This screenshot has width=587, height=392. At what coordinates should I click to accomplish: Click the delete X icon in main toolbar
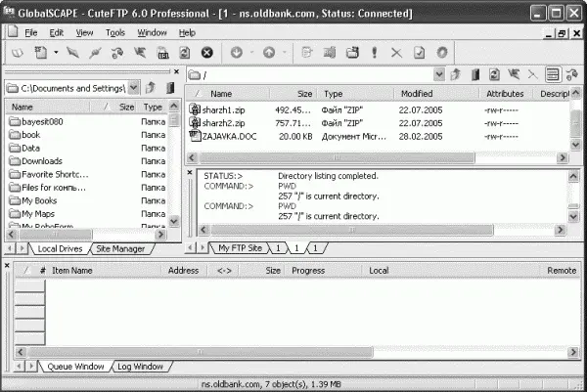point(396,52)
